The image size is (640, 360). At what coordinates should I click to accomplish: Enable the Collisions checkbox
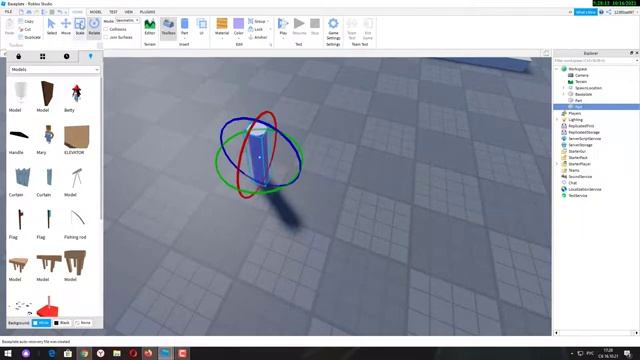[106, 29]
